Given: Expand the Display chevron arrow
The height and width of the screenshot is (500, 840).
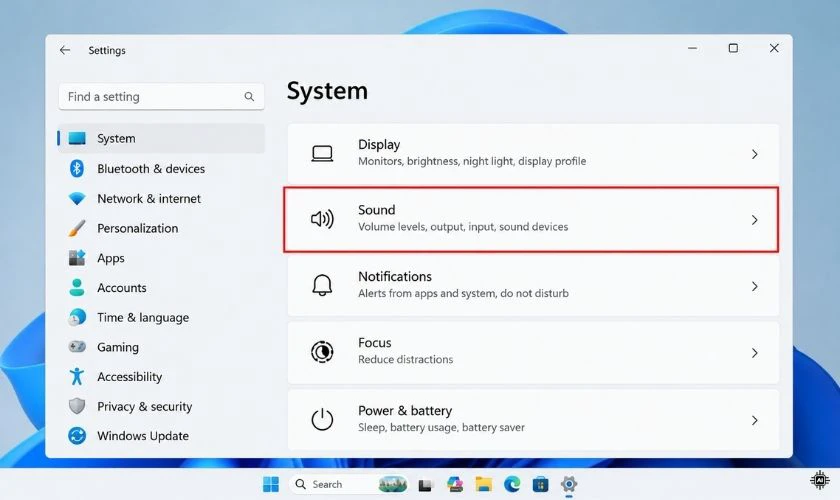Looking at the screenshot, I should pyautogui.click(x=754, y=154).
